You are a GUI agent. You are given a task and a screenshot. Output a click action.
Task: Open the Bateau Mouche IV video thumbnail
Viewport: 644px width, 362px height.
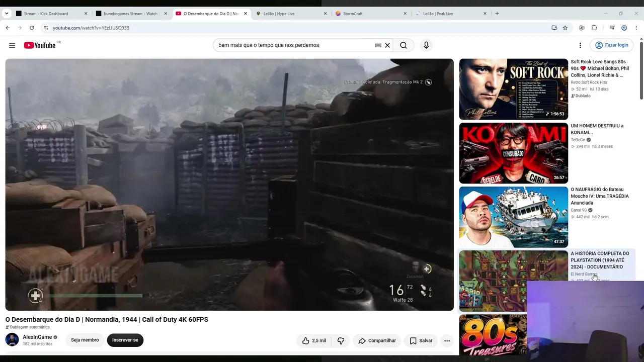click(513, 217)
